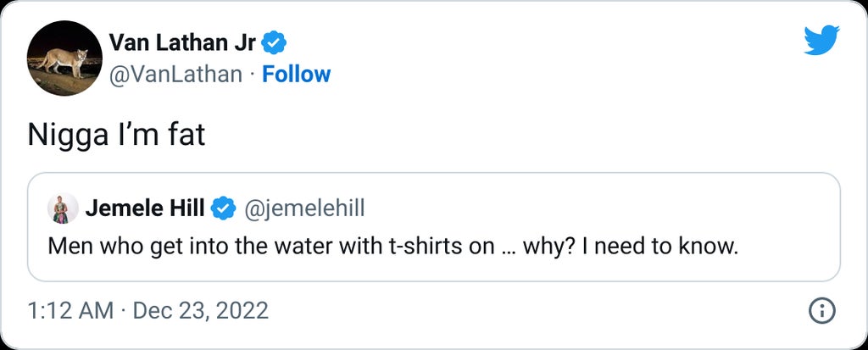The width and height of the screenshot is (868, 350).
Task: Click the @VanLathan handle
Action: pyautogui.click(x=176, y=75)
